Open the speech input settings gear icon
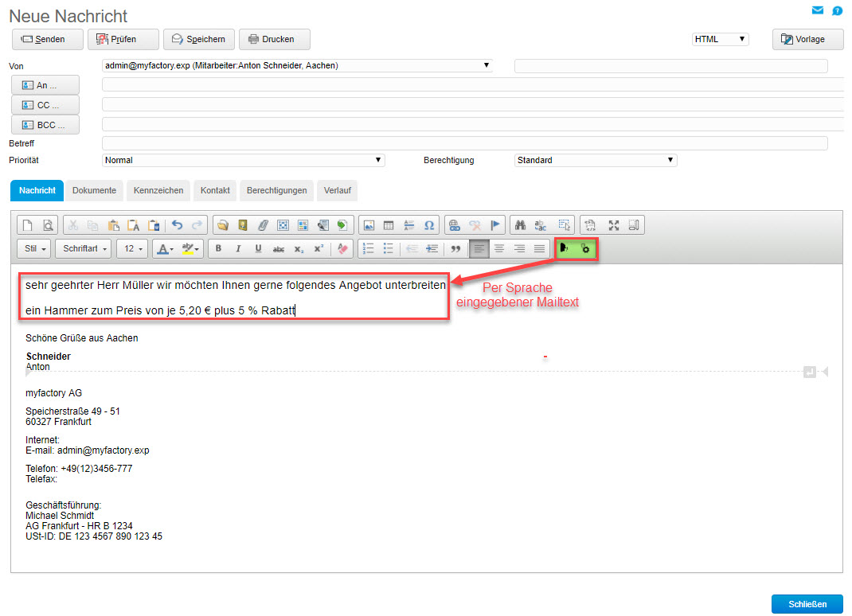852x616 pixels. click(584, 248)
